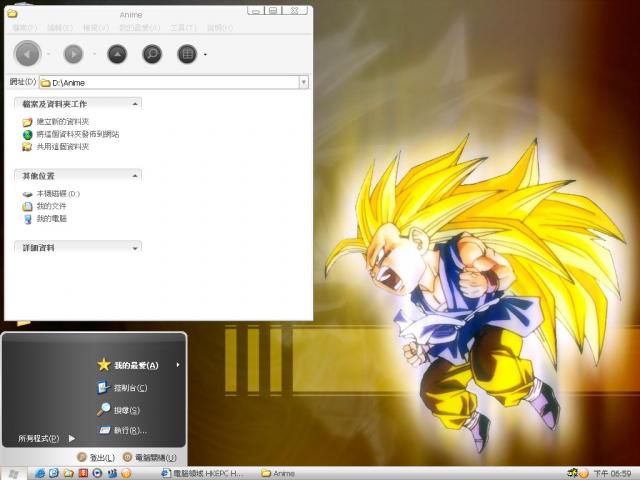The width and height of the screenshot is (640, 480).
Task: Open the 檢視(V) menu
Action: pos(96,28)
